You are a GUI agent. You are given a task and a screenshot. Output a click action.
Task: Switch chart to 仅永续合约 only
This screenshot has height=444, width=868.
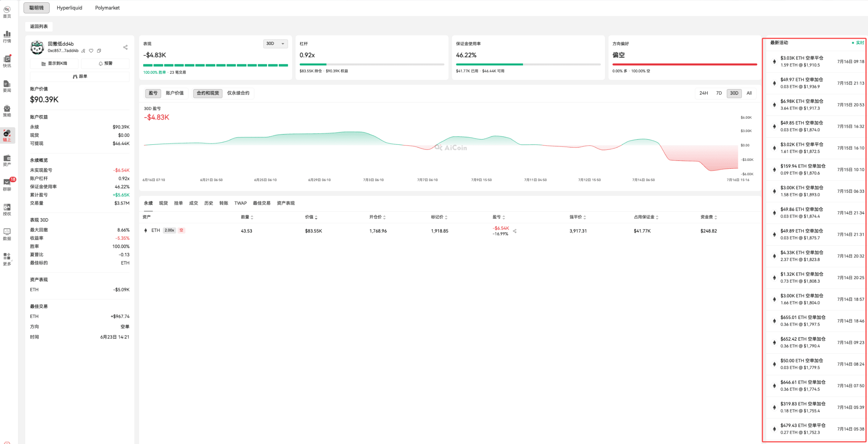238,93
